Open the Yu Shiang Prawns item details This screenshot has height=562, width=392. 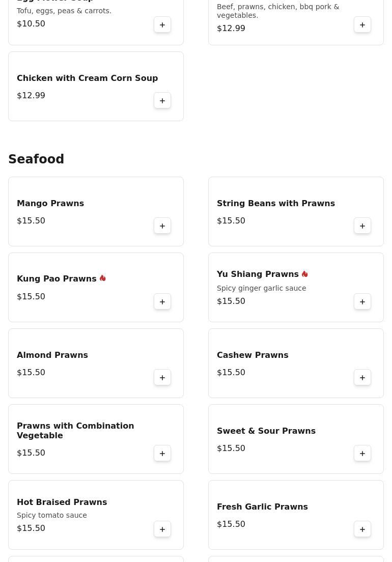258,274
